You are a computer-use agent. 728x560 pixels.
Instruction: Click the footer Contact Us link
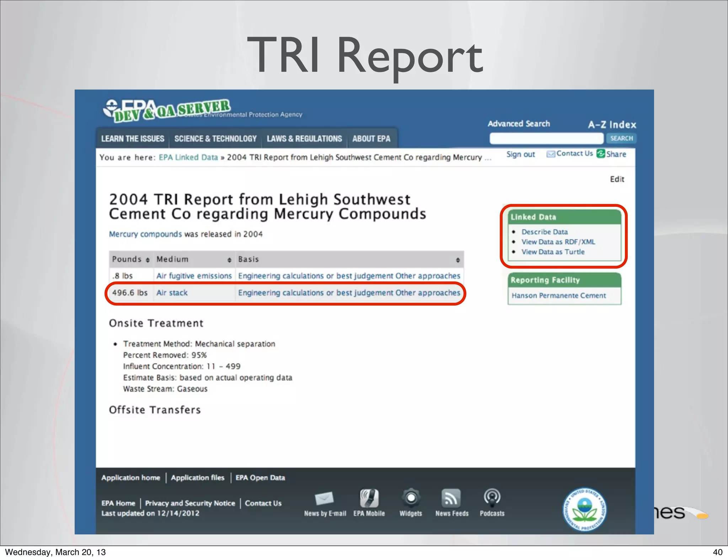pos(263,503)
